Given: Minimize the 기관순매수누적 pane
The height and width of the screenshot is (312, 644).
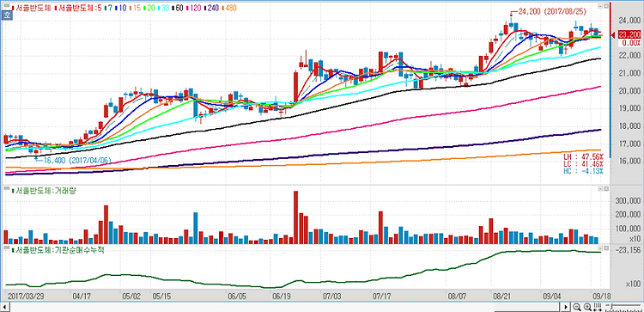Looking at the screenshot, I should click(x=600, y=248).
